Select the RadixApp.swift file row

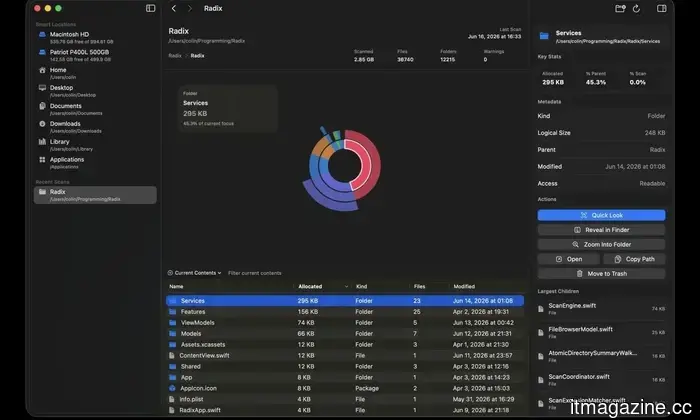[345, 410]
